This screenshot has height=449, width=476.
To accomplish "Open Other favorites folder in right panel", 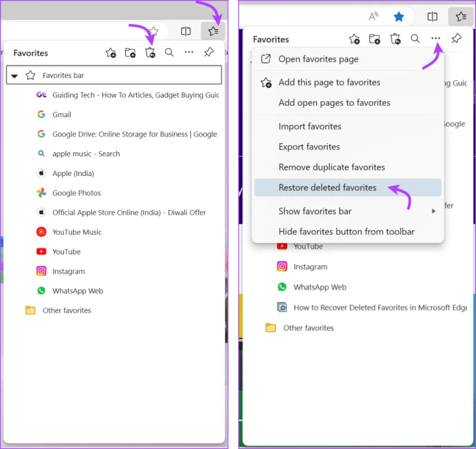I will point(300,328).
